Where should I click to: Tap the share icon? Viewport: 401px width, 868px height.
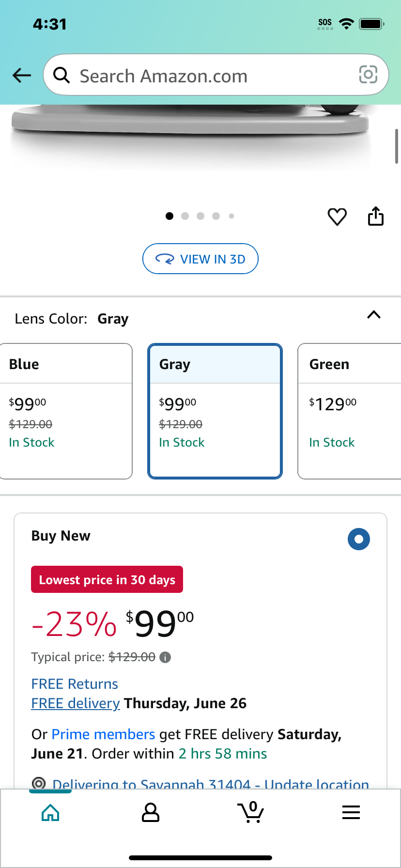pos(376,216)
